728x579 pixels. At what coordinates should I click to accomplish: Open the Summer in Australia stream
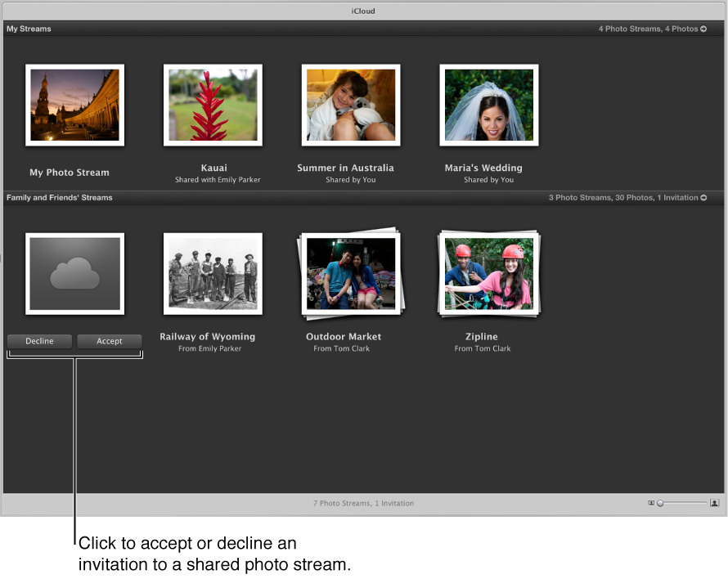[x=350, y=105]
